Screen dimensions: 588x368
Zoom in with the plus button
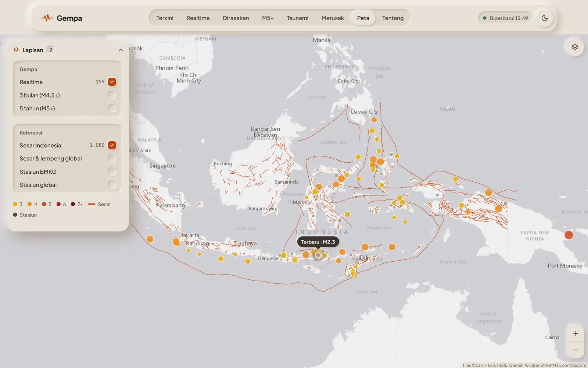click(576, 333)
